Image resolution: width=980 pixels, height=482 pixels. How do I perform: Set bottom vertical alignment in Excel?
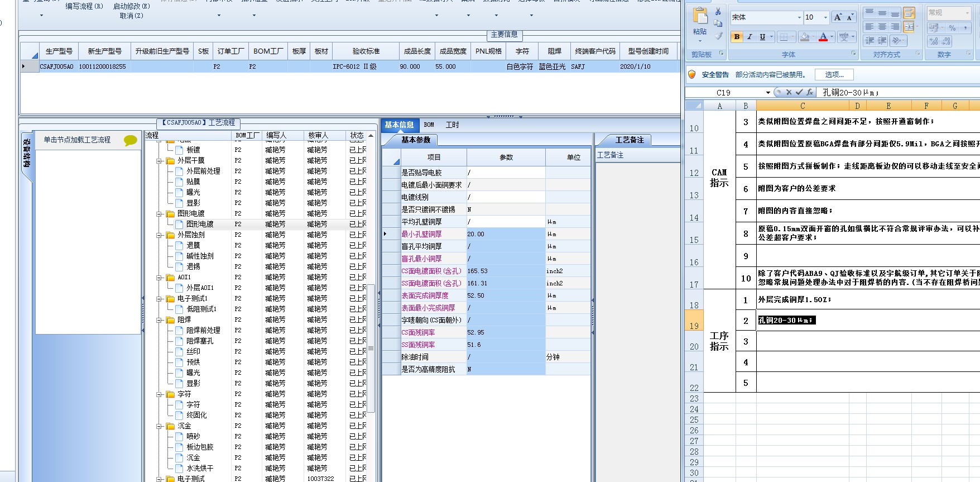coord(895,12)
